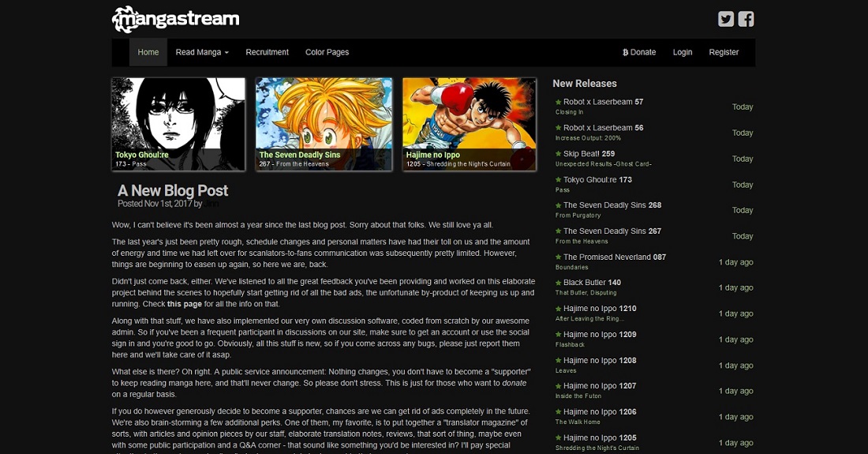868x454 pixels.
Task: Open The Seven Deadly Sins 267 featured thumbnail
Action: [x=324, y=124]
